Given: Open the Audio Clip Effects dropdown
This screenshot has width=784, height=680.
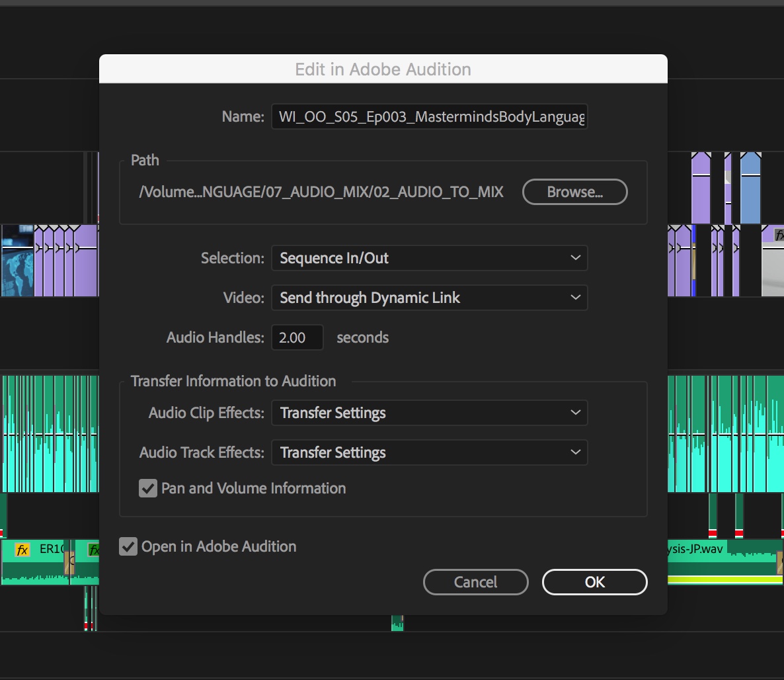Looking at the screenshot, I should tap(430, 413).
